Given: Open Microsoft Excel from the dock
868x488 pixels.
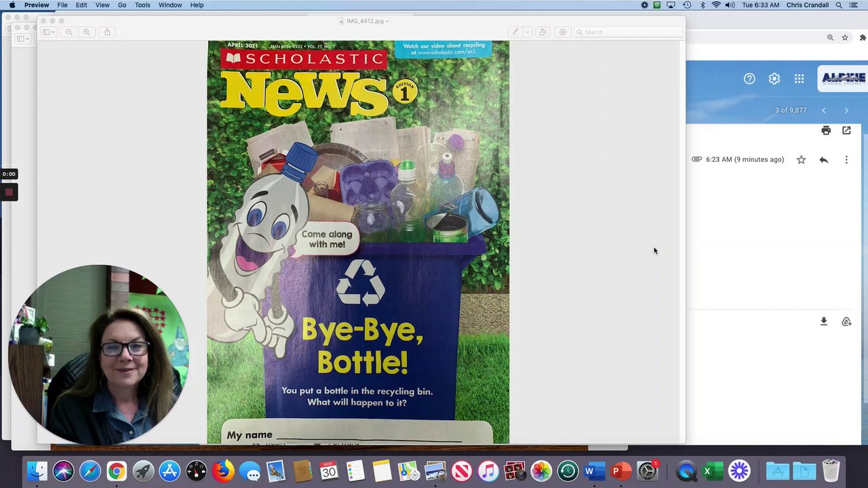Looking at the screenshot, I should coord(712,470).
